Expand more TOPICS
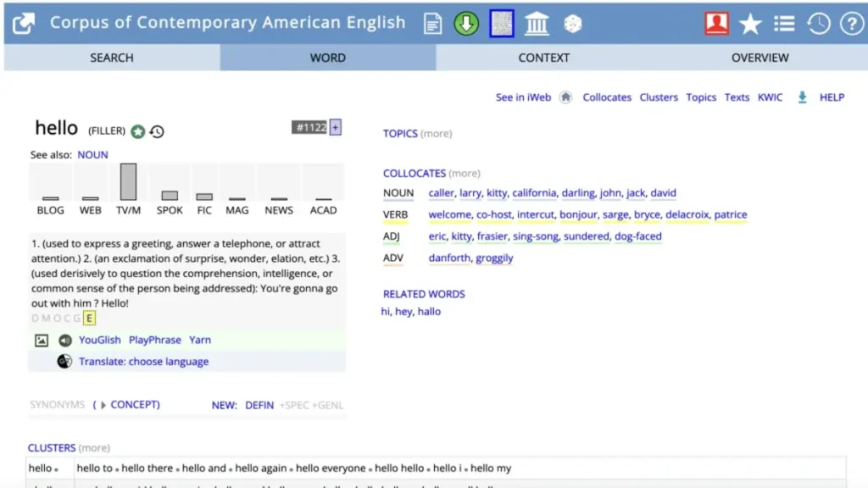Viewport: 868px width, 488px height. point(438,134)
